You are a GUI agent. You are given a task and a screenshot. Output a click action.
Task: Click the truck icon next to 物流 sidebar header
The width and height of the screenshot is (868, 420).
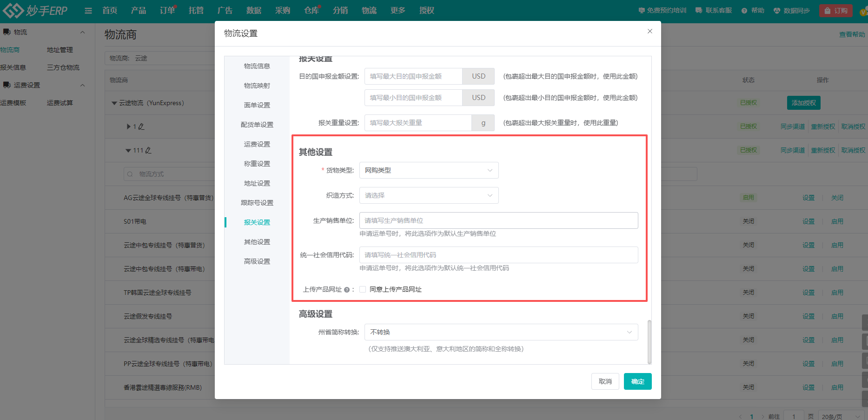[7, 31]
